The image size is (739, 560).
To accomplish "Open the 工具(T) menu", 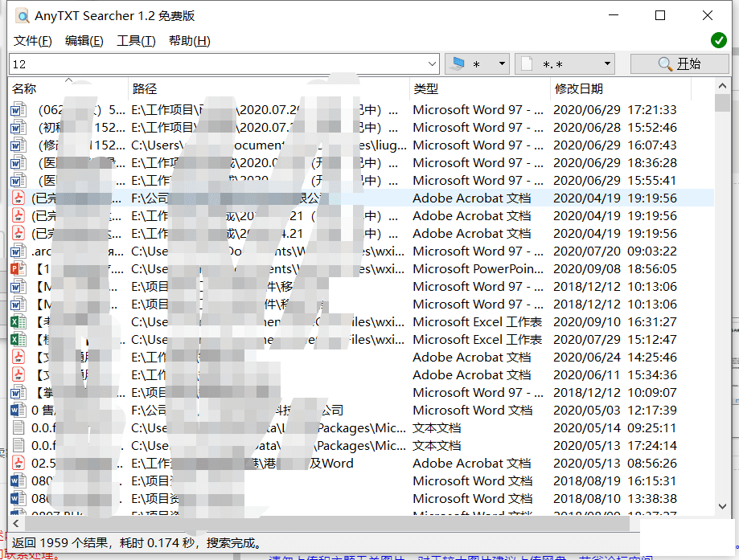I will pos(136,41).
